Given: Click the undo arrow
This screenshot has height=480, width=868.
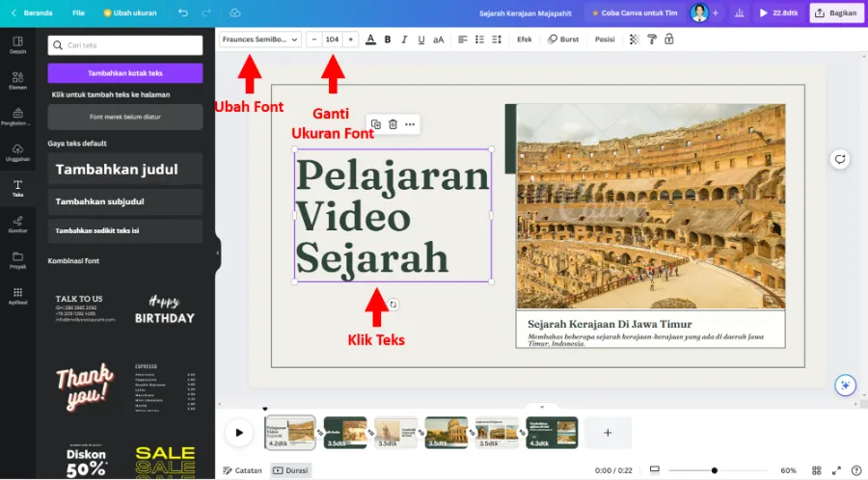Looking at the screenshot, I should tap(183, 13).
